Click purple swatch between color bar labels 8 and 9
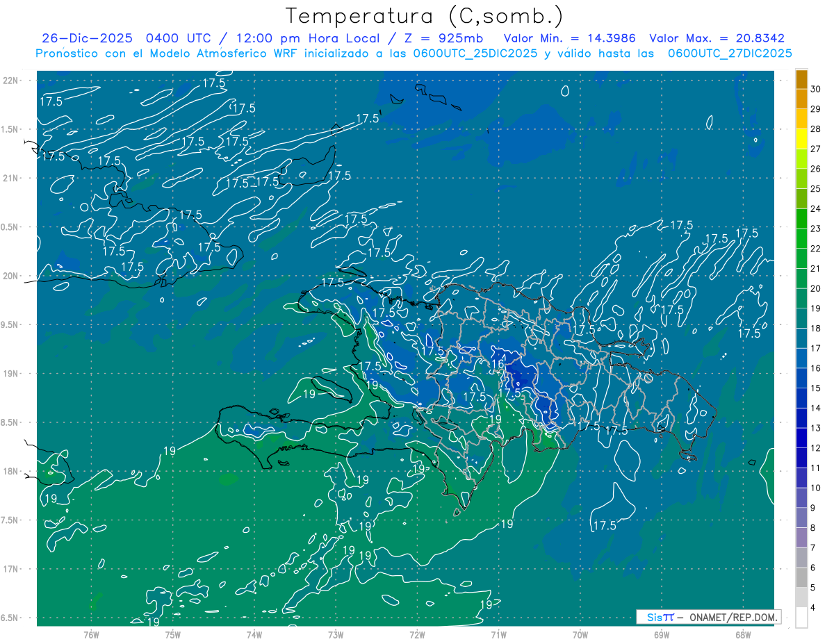The width and height of the screenshot is (834, 644). [801, 518]
